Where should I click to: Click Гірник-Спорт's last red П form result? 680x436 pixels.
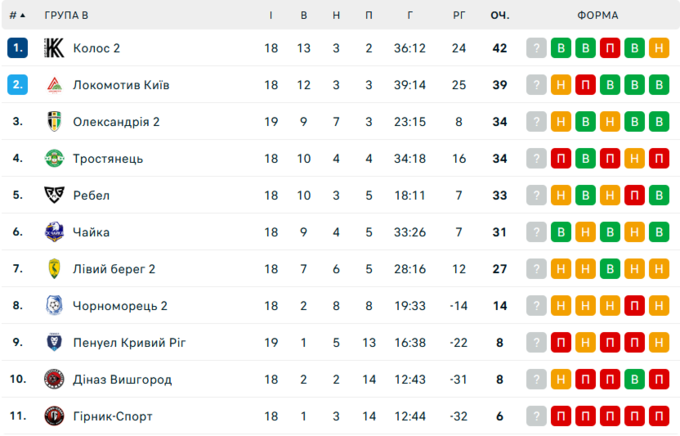tap(658, 416)
